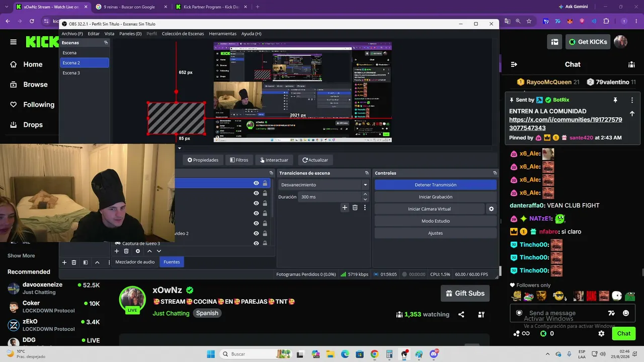The width and height of the screenshot is (644, 362).
Task: Open Colección de Escenas menu
Action: (183, 34)
